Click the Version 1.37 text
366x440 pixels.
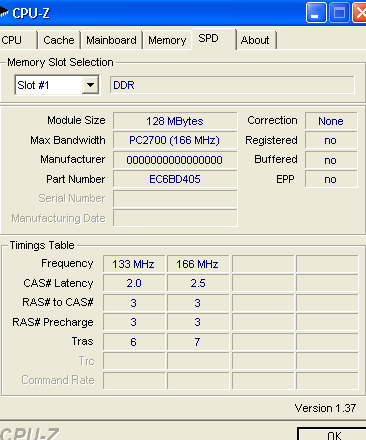coord(325,408)
